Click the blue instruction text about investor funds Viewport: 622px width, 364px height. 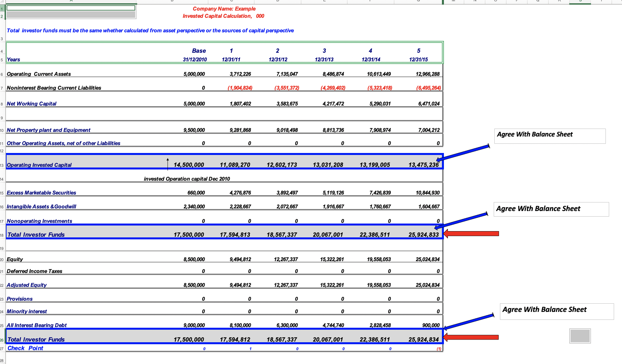(x=150, y=30)
